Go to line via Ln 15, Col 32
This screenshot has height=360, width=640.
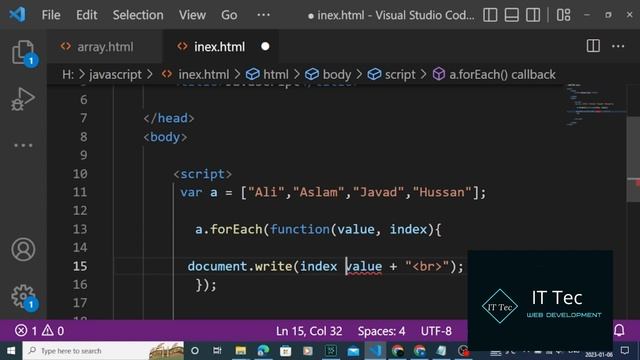coord(309,331)
